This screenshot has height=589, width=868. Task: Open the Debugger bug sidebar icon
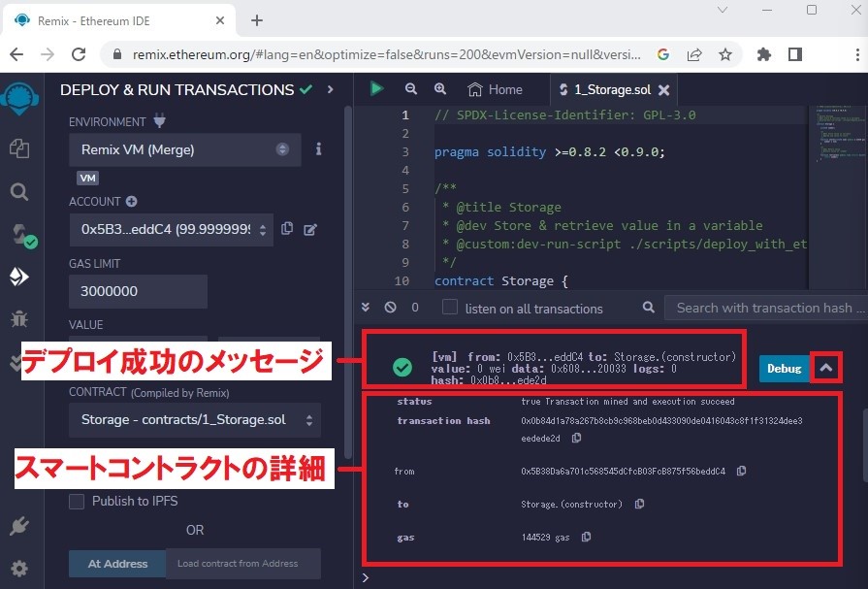pyautogui.click(x=19, y=318)
